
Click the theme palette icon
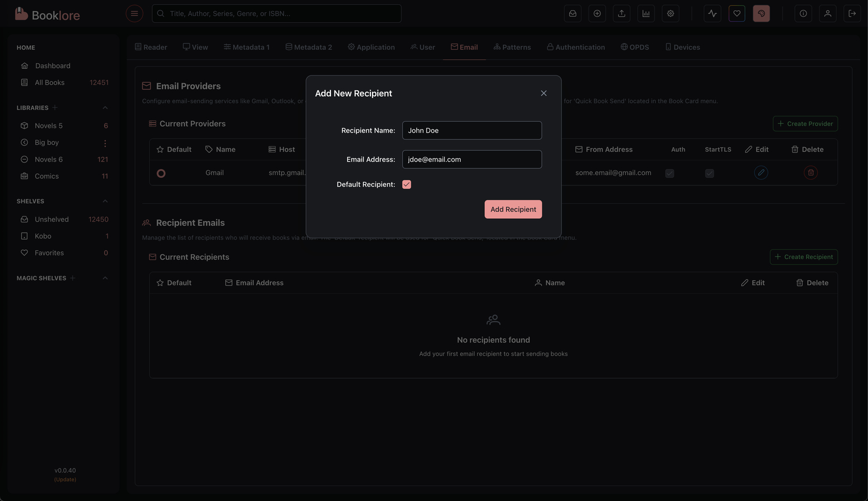[x=761, y=13]
